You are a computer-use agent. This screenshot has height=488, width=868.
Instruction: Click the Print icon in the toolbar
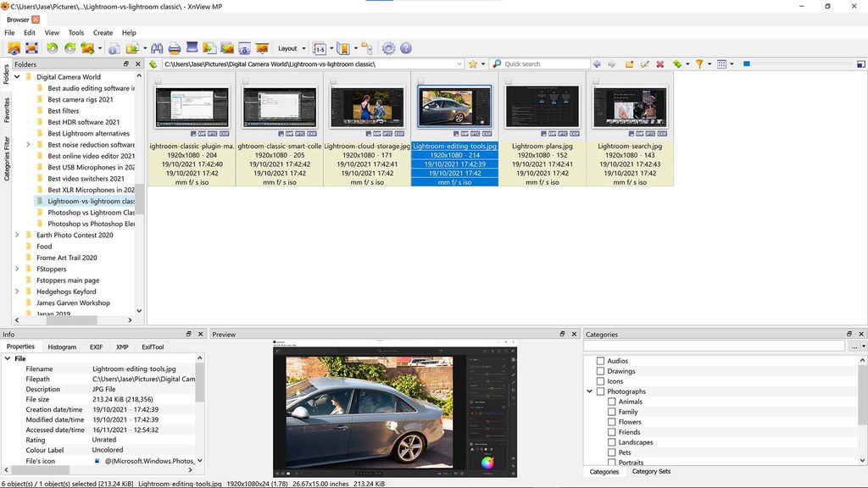pos(175,48)
